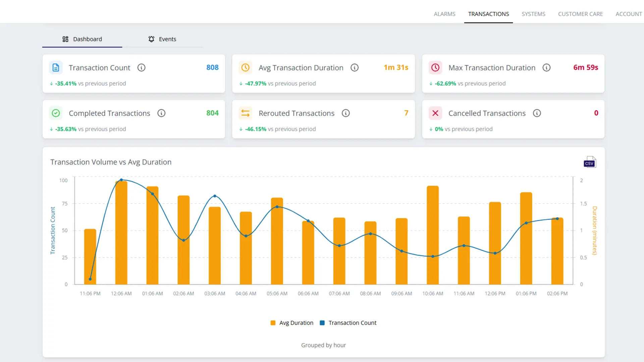This screenshot has width=644, height=362.
Task: Open the ACCOUNT menu
Action: pos(629,14)
